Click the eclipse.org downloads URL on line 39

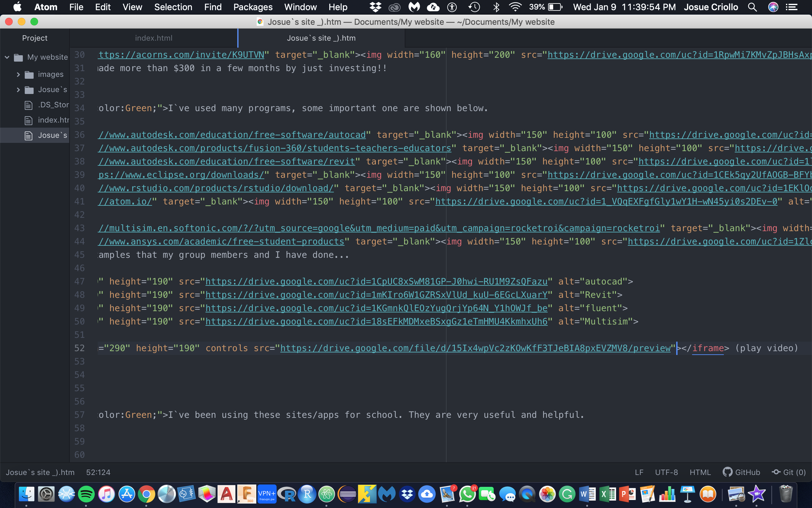[181, 175]
